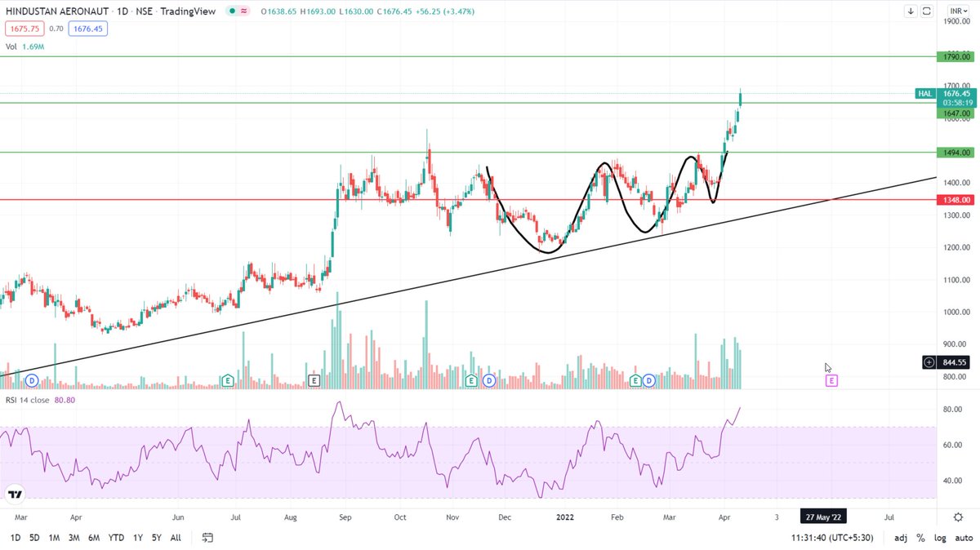
Task: Click the green market-open status dot
Action: pos(233,11)
